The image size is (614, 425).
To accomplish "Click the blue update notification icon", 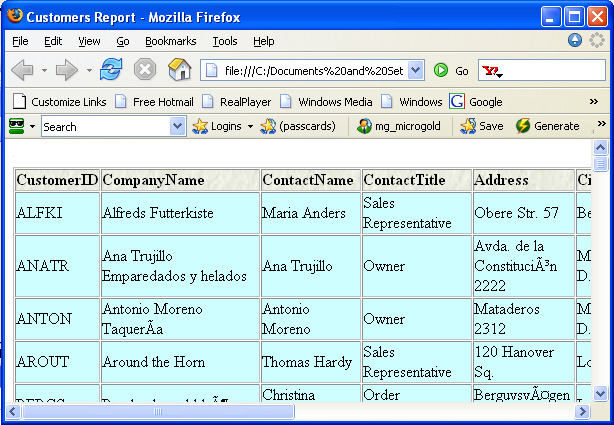I will coord(575,40).
